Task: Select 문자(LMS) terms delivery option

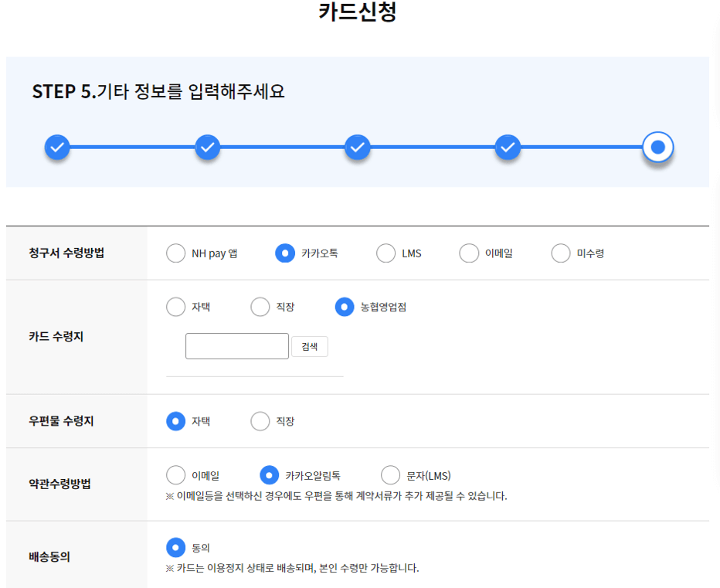Action: [389, 475]
